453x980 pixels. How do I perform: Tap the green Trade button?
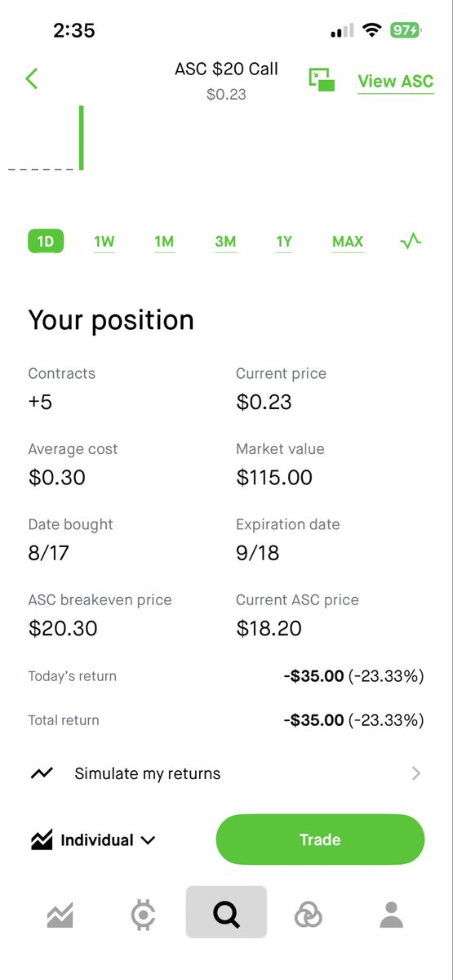[320, 840]
